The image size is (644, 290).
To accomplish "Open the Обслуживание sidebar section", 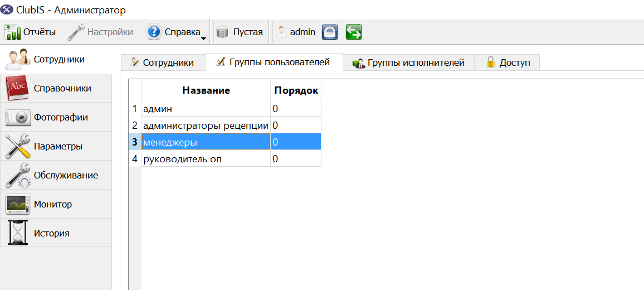I will pos(56,175).
